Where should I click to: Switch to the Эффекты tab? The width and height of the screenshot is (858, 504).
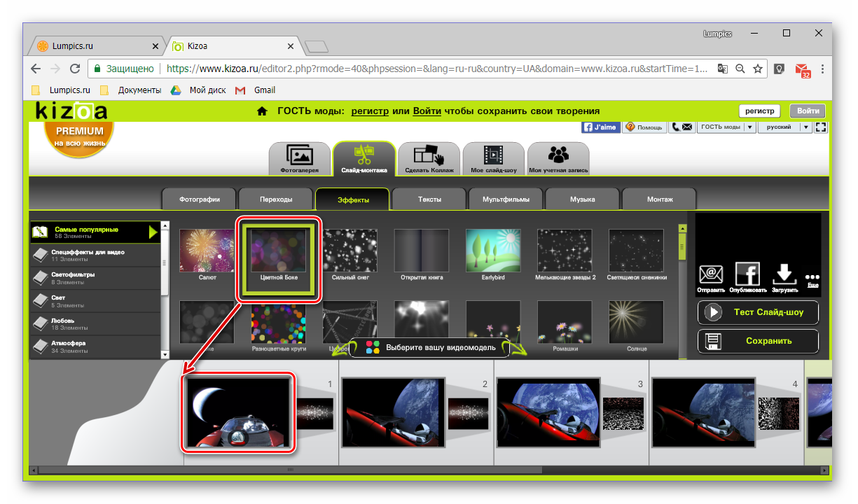coord(352,199)
